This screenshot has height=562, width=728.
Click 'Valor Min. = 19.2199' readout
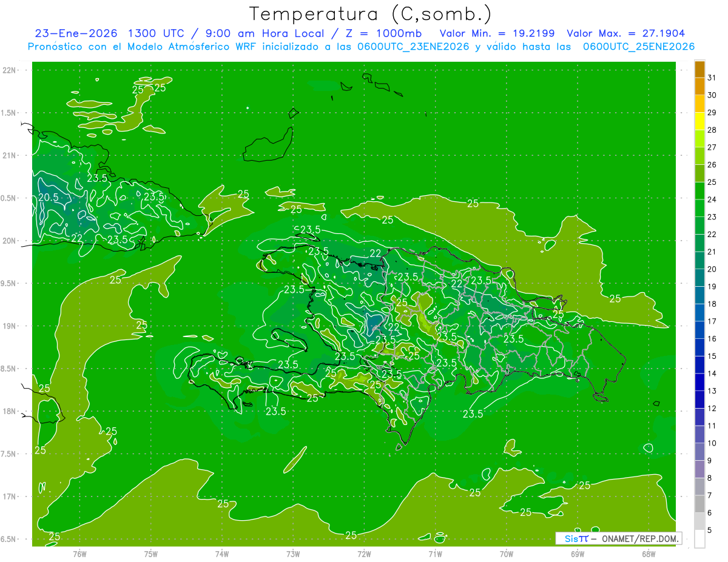pyautogui.click(x=497, y=33)
